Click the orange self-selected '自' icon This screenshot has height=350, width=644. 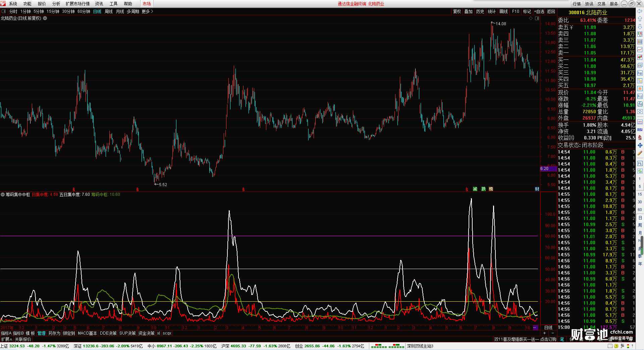click(640, 88)
